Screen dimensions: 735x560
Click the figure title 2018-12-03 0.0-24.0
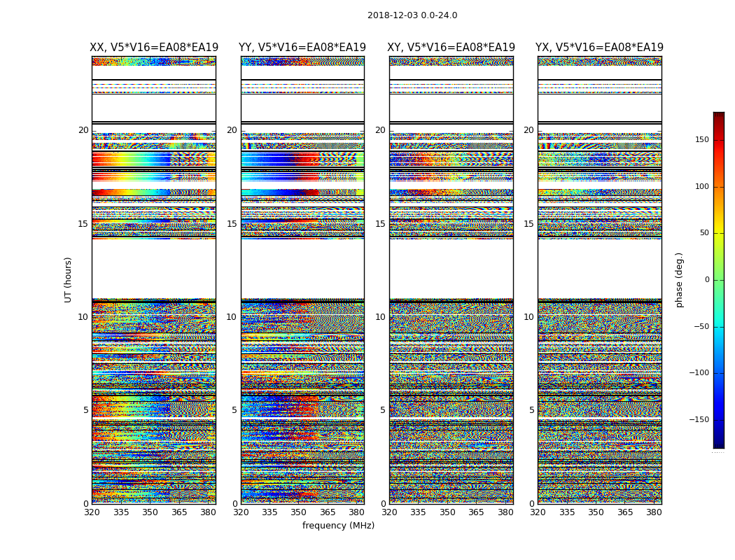pos(412,15)
